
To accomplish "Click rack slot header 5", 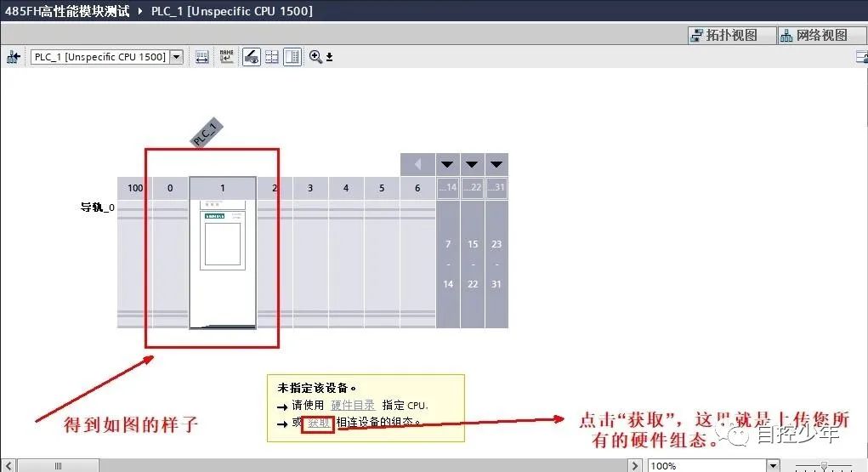I will [x=382, y=188].
